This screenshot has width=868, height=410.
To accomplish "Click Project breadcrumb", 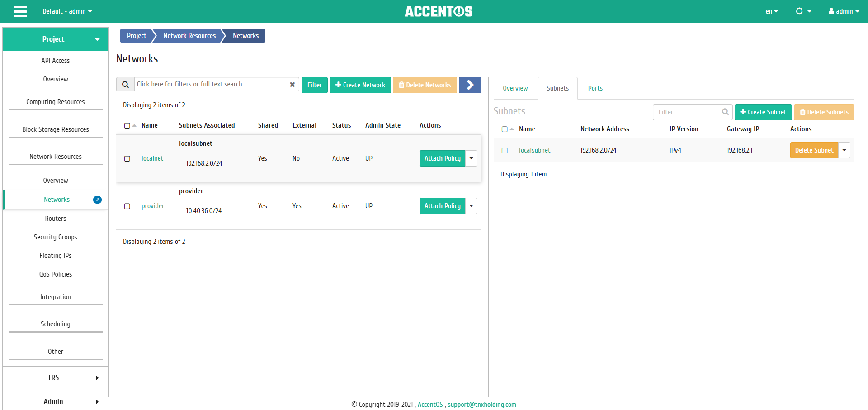I will click(137, 36).
